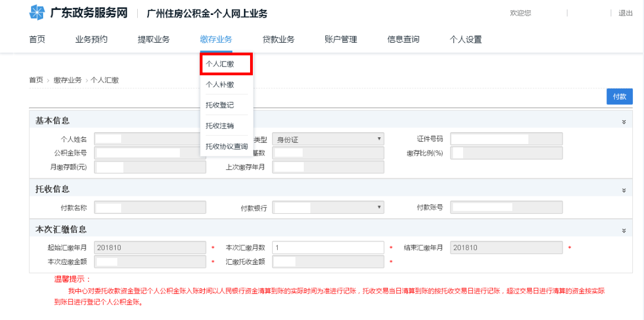
Task: Click the 退出 logout link
Action: (x=625, y=13)
